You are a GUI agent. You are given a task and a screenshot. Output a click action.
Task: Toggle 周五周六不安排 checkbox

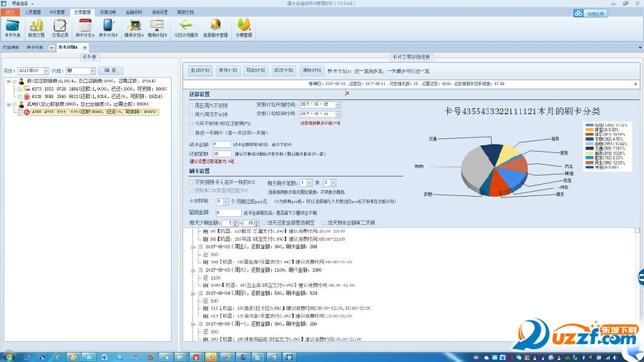point(191,105)
